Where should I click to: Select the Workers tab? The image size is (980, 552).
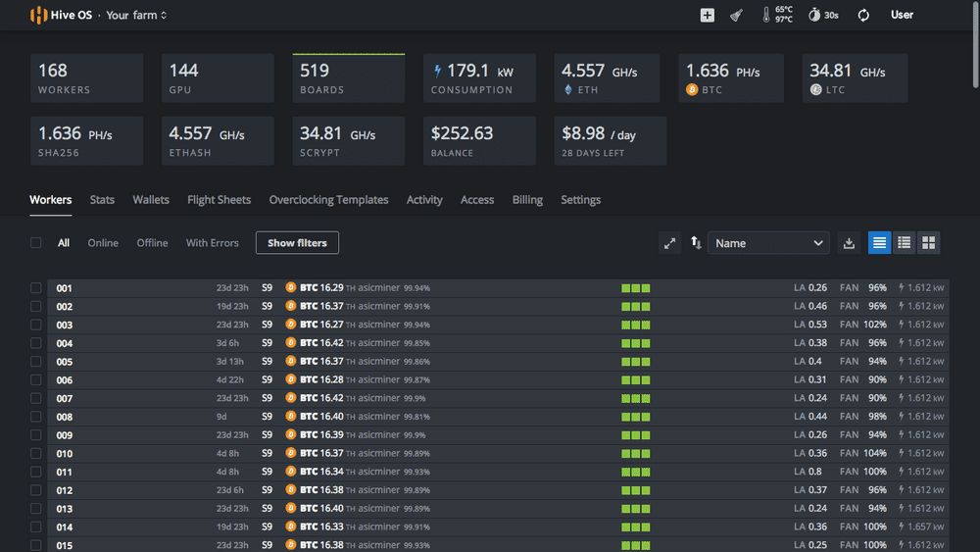51,200
